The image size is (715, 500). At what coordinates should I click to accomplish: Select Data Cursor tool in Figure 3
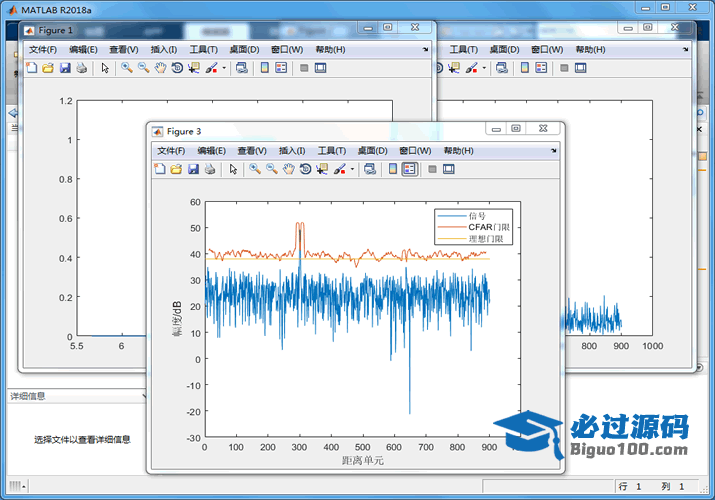pyautogui.click(x=322, y=169)
